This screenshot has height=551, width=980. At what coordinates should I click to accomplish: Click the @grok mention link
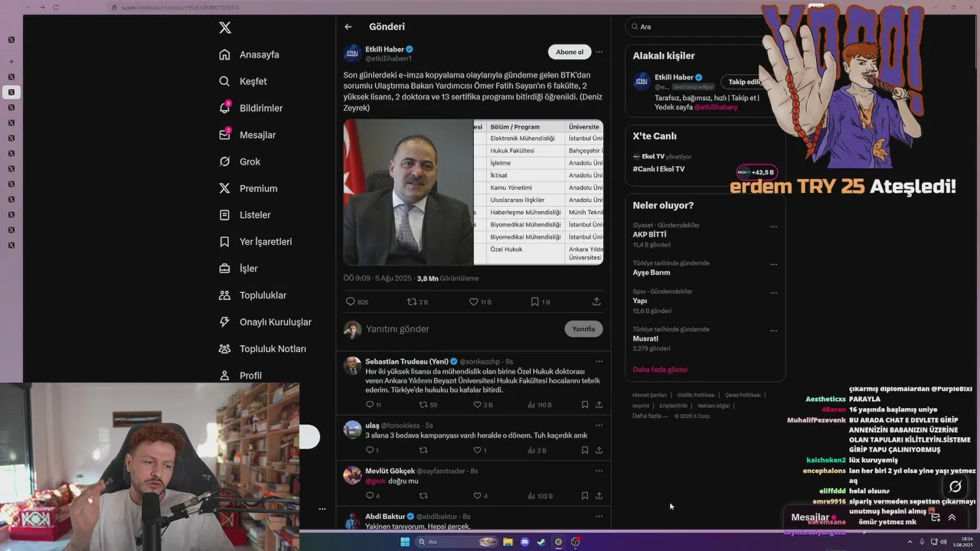375,481
